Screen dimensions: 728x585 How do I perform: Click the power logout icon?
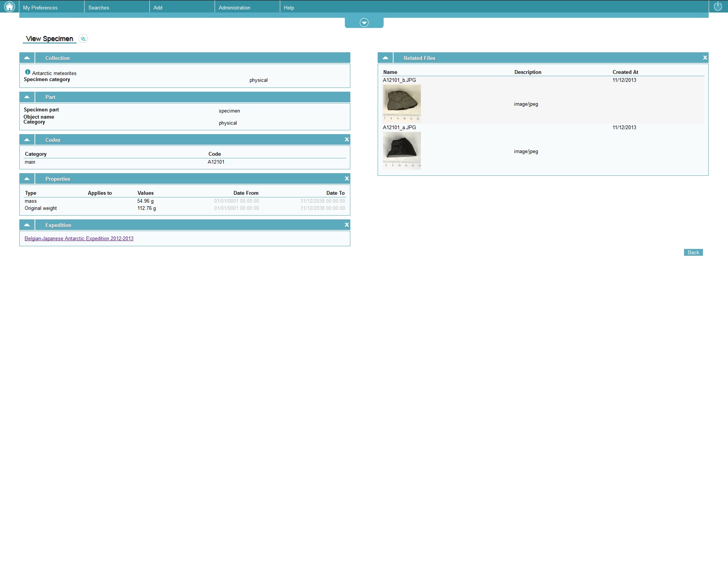click(x=718, y=6)
